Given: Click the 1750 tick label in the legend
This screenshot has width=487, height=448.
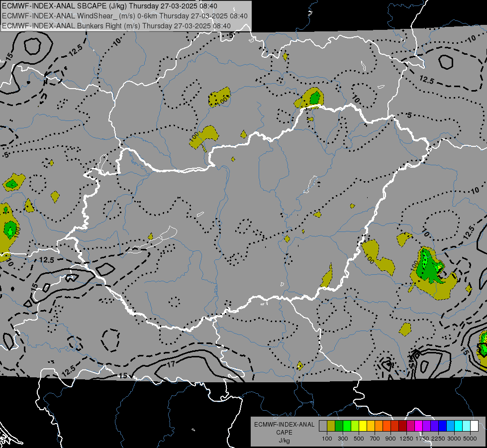Looking at the screenshot, I should pos(422,439).
